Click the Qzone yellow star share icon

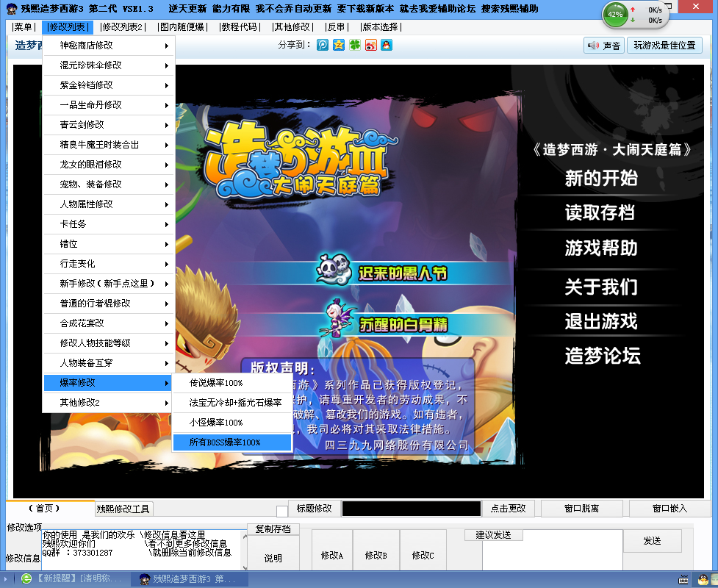338,45
